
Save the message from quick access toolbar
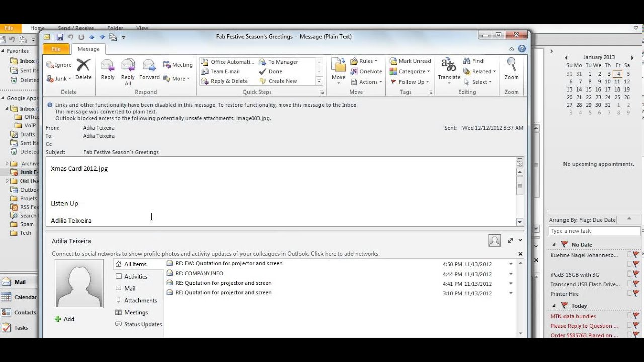(x=60, y=37)
